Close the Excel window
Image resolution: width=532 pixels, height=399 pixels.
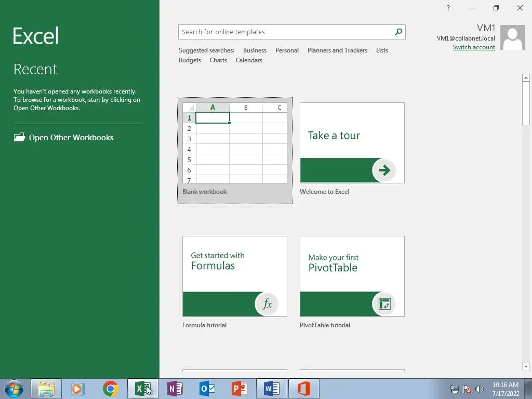pyautogui.click(x=520, y=8)
